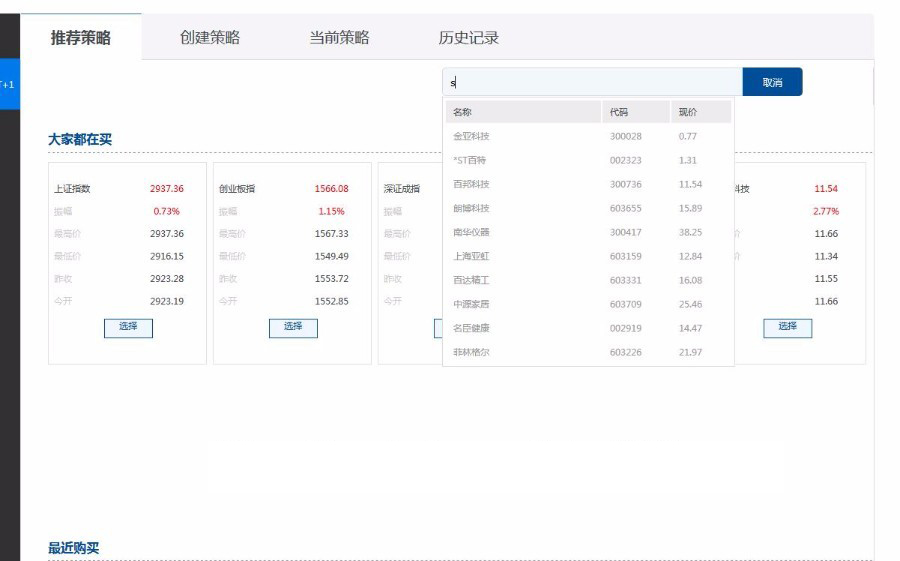Focus the stock search input field

(x=592, y=82)
